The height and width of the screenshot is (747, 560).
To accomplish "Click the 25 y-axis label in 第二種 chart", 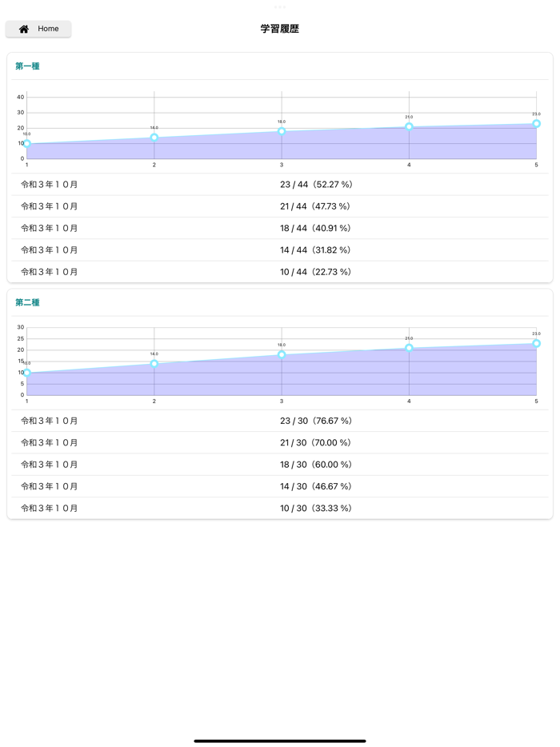I will click(x=21, y=339).
